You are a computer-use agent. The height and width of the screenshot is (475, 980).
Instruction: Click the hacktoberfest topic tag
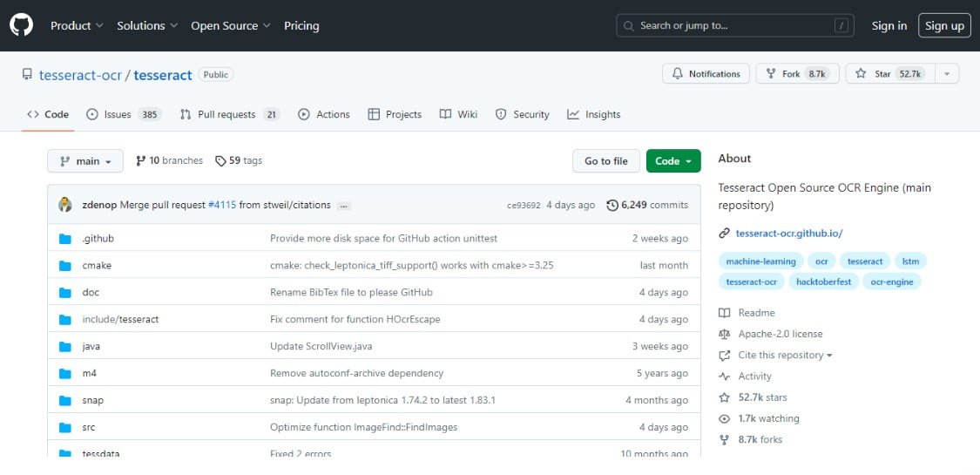click(823, 282)
